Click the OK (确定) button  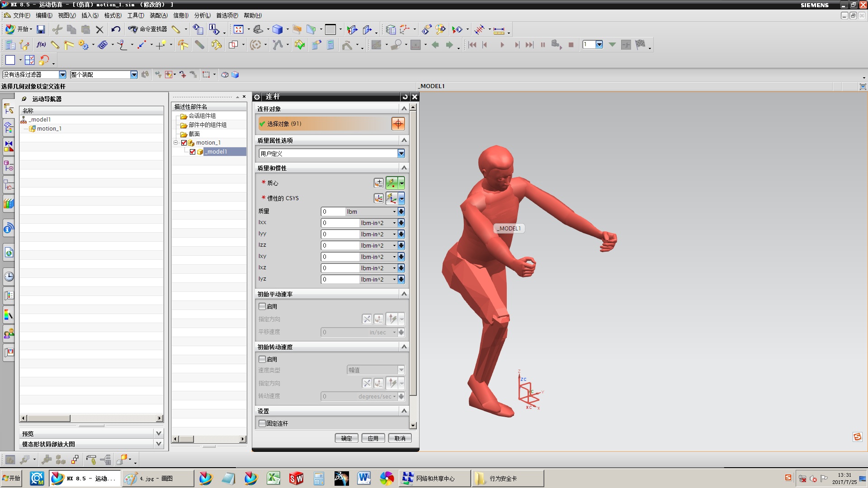click(x=346, y=438)
